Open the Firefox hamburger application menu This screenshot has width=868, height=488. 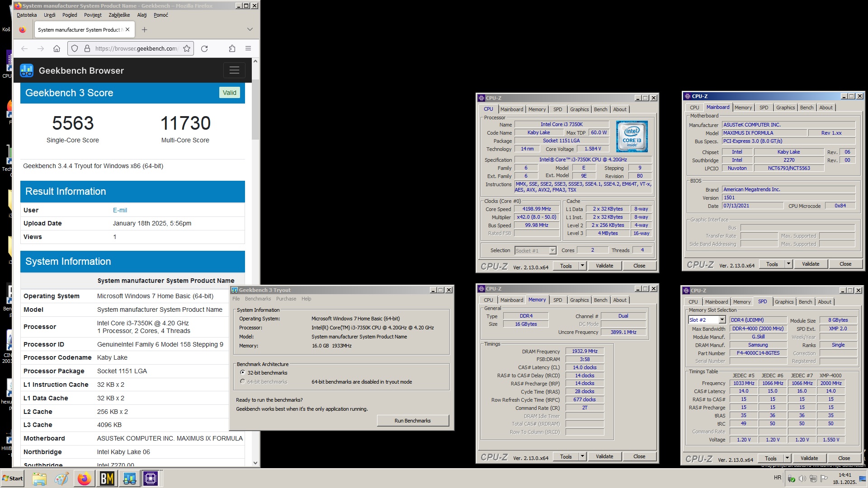[x=248, y=48]
